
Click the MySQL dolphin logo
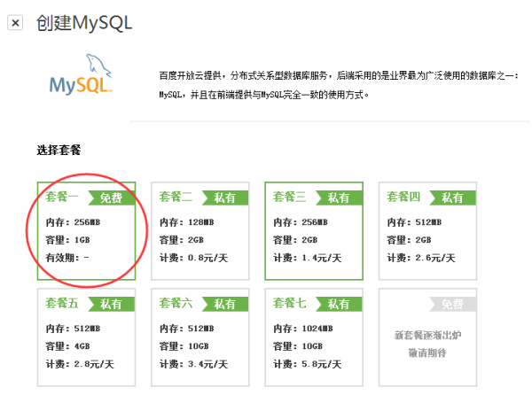(x=81, y=74)
